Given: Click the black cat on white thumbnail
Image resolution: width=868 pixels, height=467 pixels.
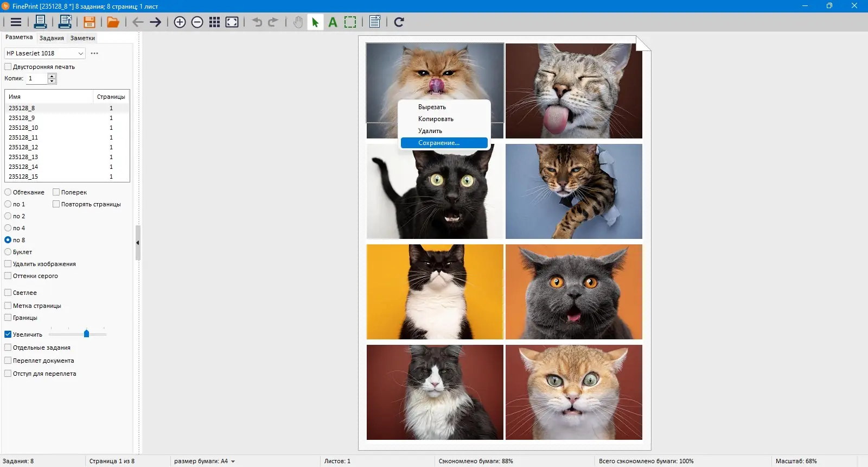Looking at the screenshot, I should 435,191.
